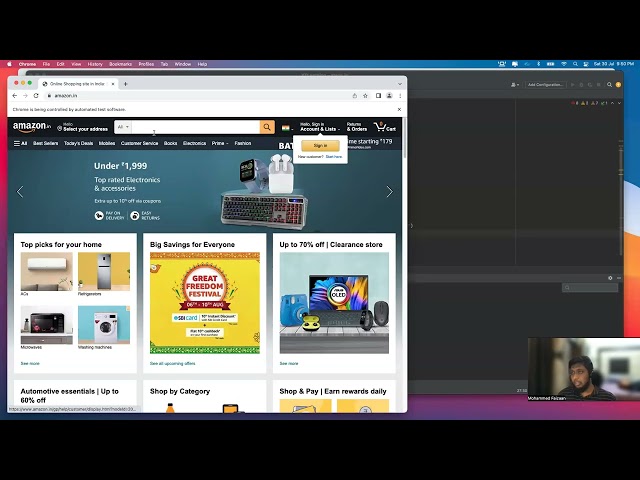Click 'See more' under Clearance store
The height and width of the screenshot is (480, 640).
pyautogui.click(x=289, y=363)
